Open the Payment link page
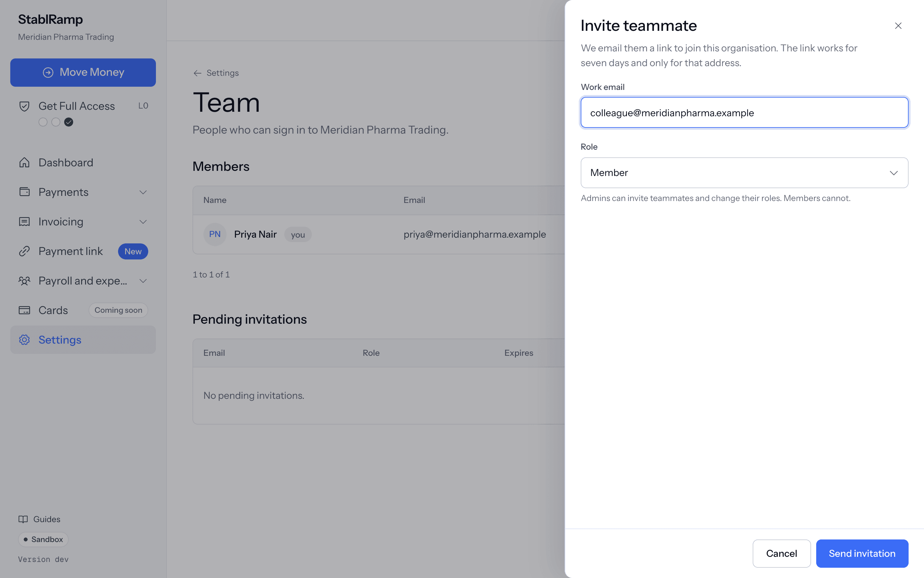924x578 pixels. coord(83,251)
